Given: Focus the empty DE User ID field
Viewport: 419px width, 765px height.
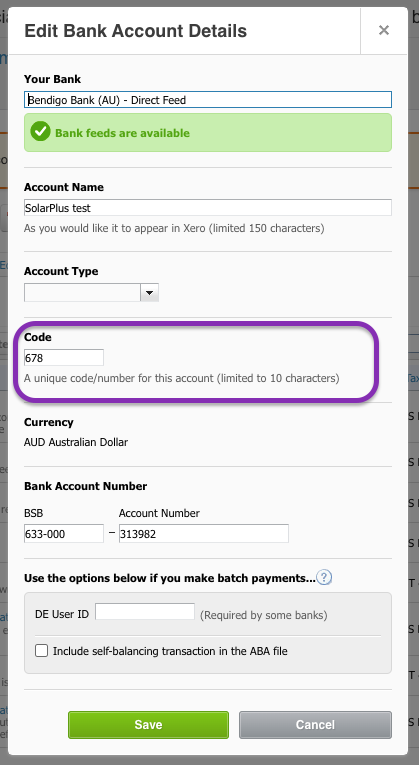Looking at the screenshot, I should tap(145, 612).
